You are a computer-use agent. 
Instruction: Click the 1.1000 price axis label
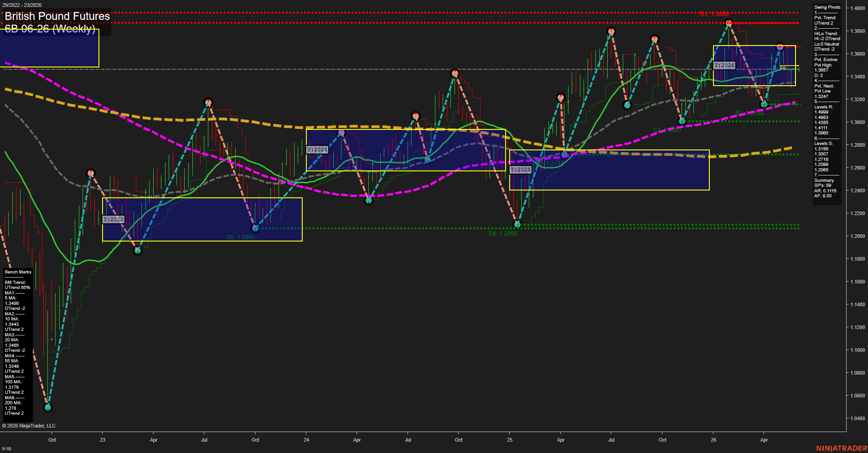858,350
